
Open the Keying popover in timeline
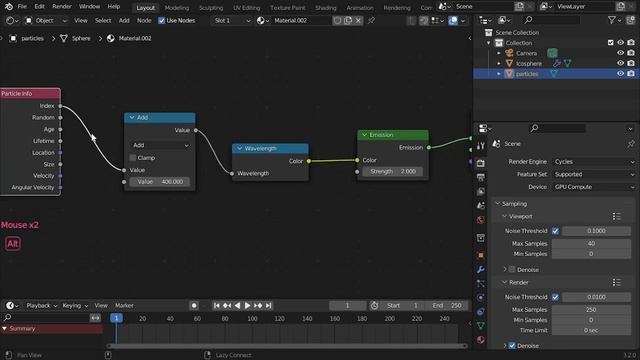point(75,305)
